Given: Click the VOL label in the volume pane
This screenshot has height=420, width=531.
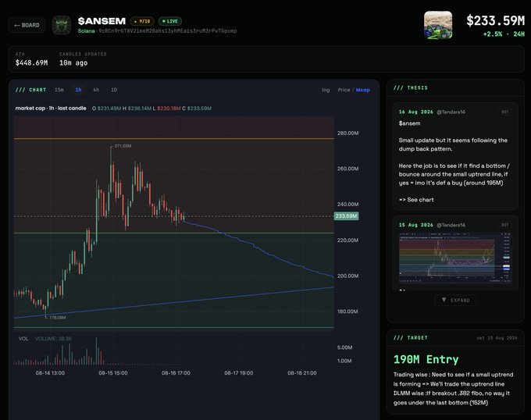Looking at the screenshot, I should point(23,339).
